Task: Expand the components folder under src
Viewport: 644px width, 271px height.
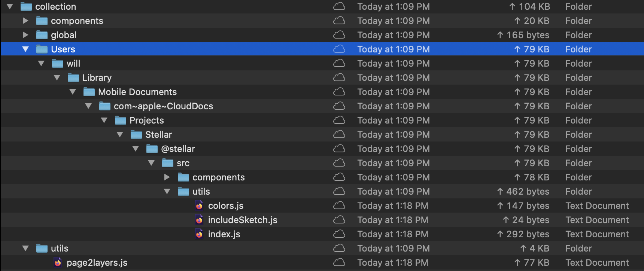Action: point(167,177)
